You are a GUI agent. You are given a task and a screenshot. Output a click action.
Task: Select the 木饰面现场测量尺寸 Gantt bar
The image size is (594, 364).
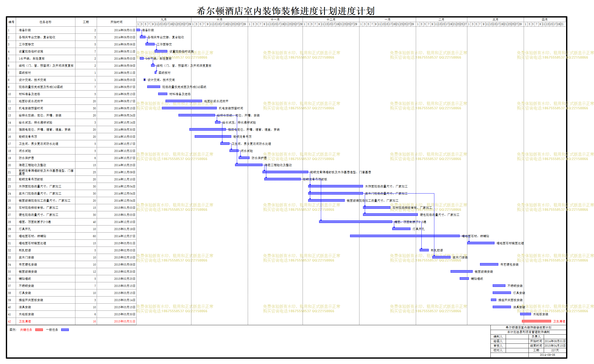[336, 186]
